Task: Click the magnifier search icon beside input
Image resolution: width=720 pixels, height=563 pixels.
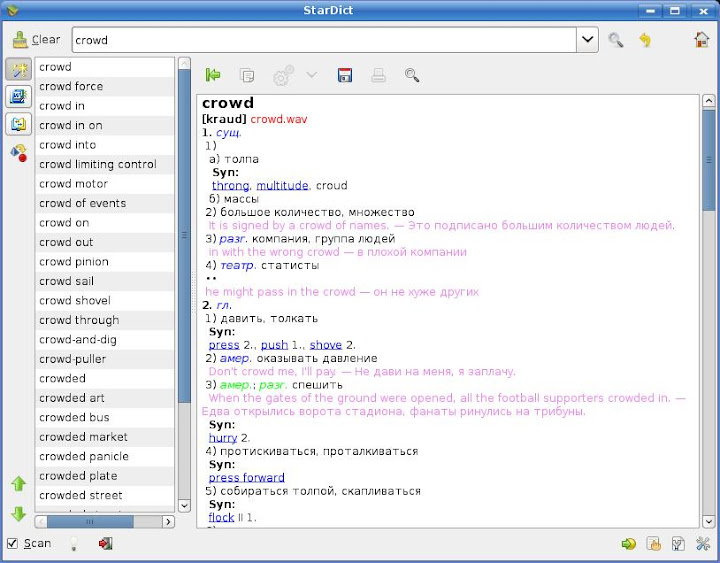Action: pyautogui.click(x=616, y=40)
